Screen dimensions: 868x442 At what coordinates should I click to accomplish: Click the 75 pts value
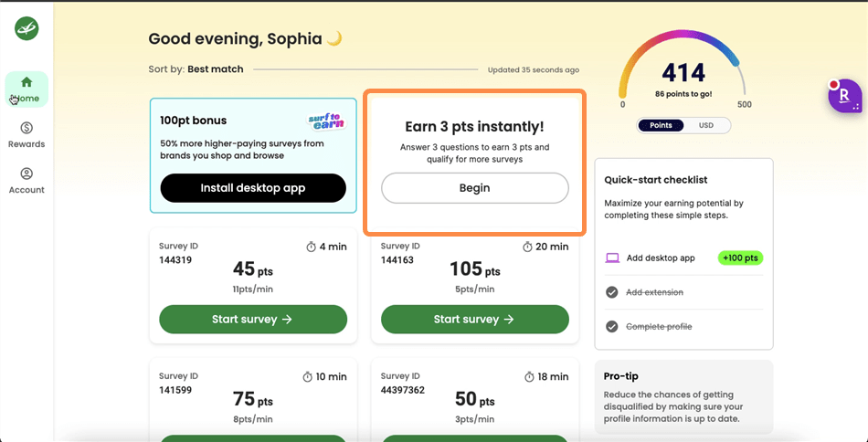(253, 399)
